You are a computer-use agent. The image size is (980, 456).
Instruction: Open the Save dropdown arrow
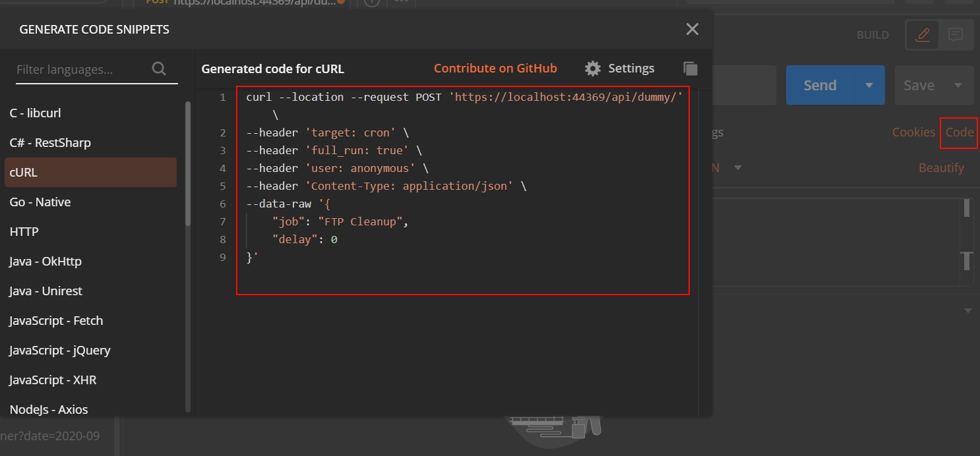(958, 85)
